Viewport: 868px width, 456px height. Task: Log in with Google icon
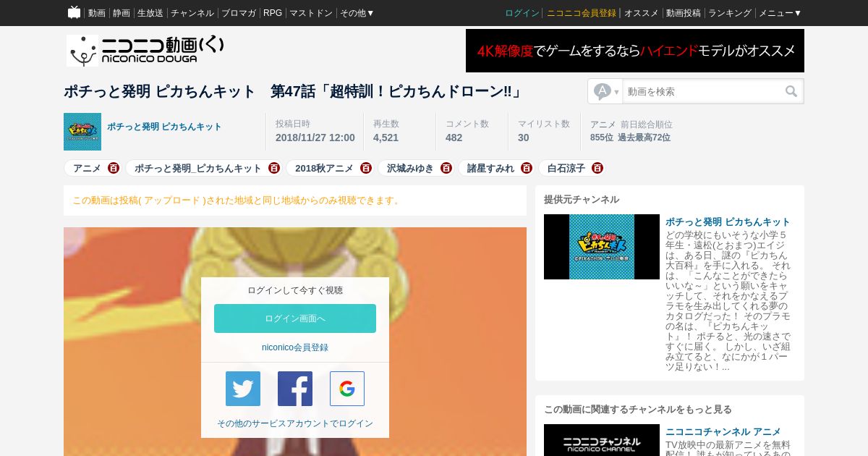click(347, 389)
